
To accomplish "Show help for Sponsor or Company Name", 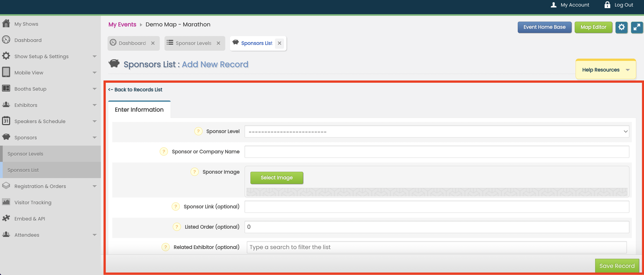I will click(164, 151).
